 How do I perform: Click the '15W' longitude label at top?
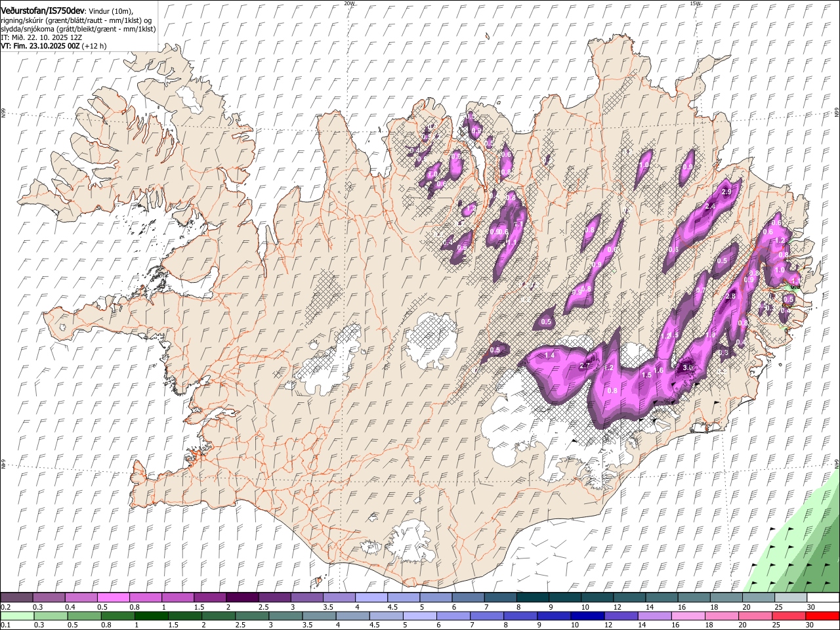(x=695, y=3)
